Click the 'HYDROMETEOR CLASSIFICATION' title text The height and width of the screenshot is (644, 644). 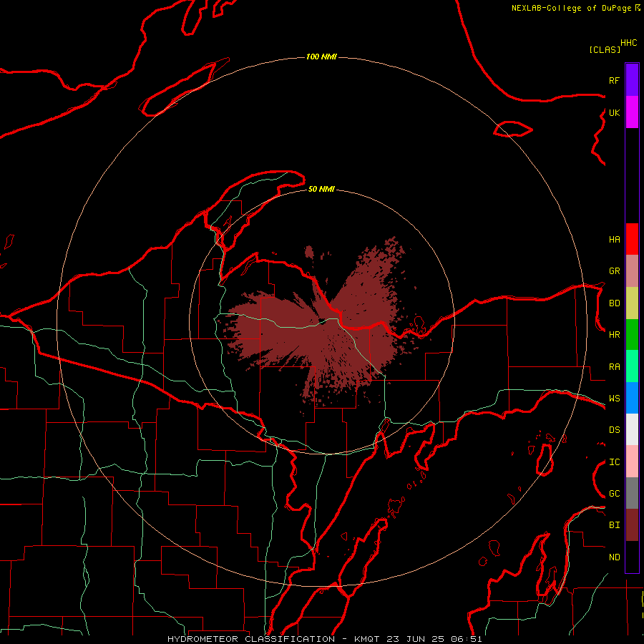click(x=251, y=639)
